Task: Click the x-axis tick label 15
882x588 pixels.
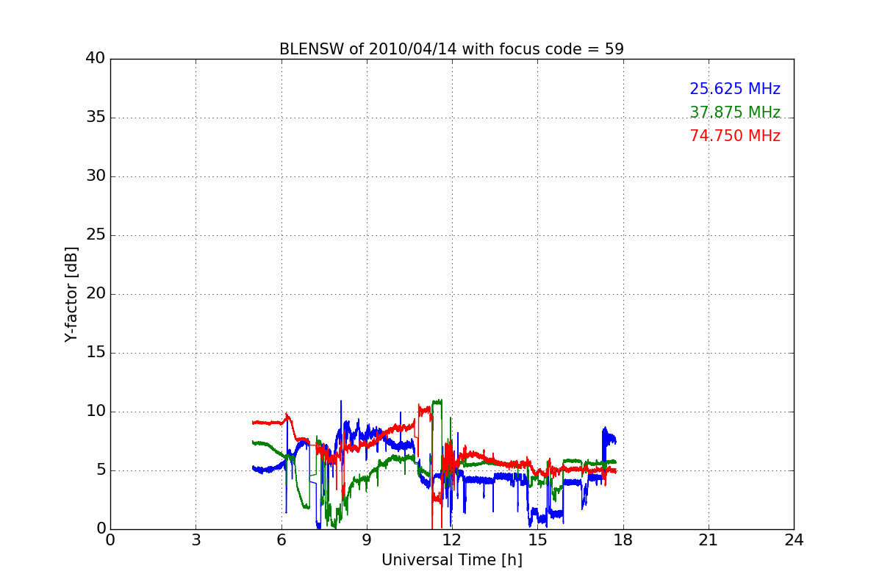Action: [537, 540]
